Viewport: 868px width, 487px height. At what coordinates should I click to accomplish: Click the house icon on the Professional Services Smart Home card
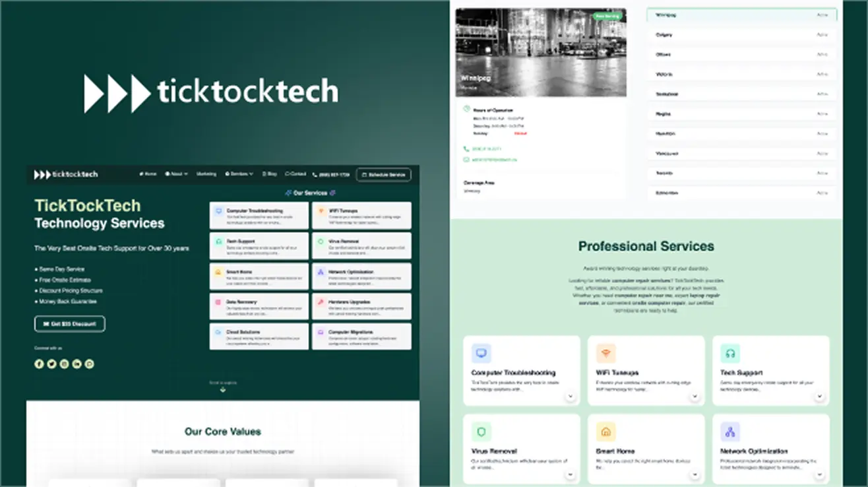pos(605,432)
